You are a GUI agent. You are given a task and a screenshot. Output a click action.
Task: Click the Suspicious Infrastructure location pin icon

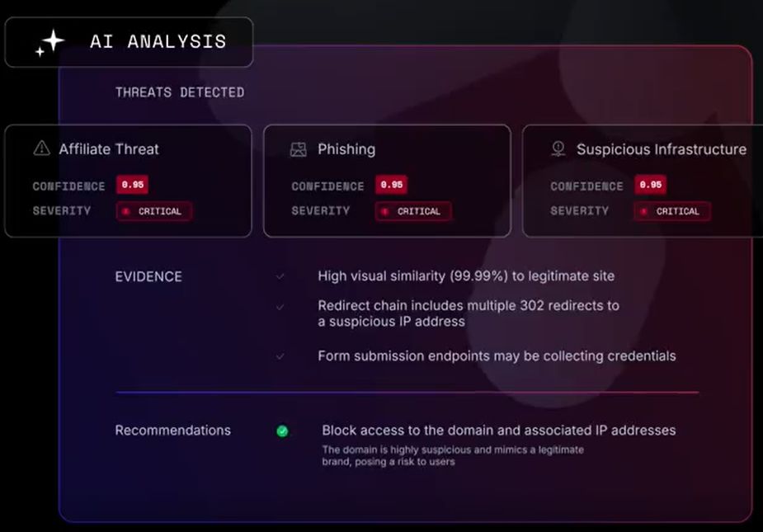(x=558, y=148)
